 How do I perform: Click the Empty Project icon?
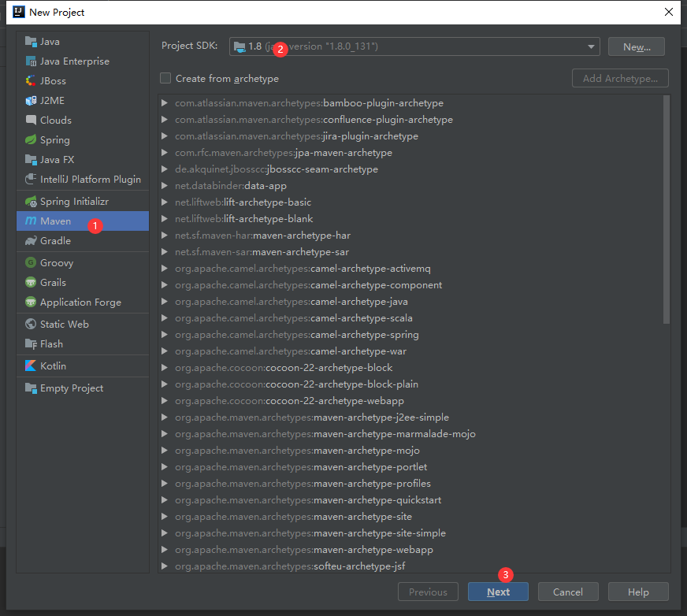(31, 388)
